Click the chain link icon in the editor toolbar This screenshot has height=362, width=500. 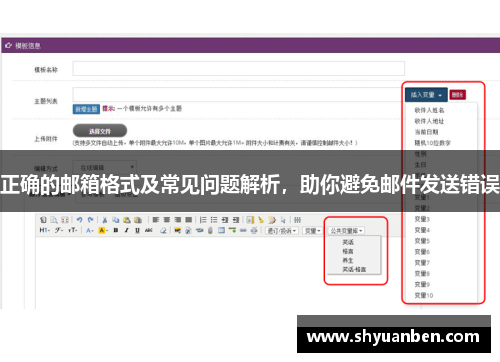[x=243, y=230]
